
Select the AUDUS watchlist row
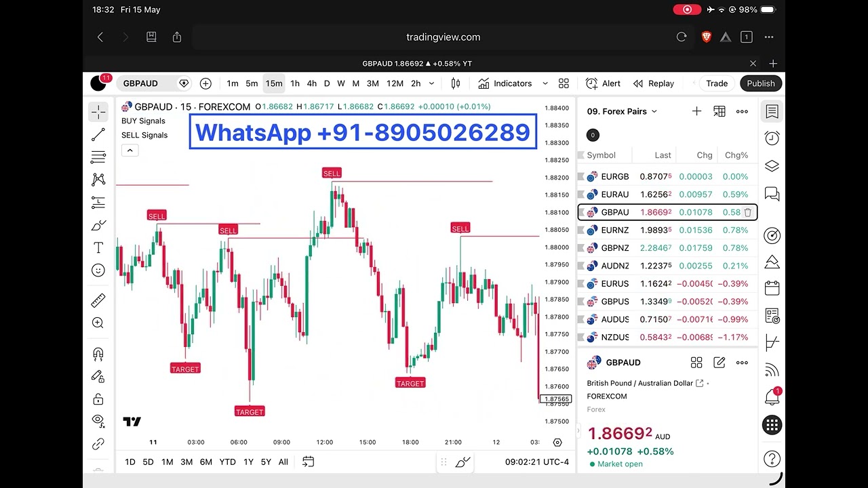(667, 319)
